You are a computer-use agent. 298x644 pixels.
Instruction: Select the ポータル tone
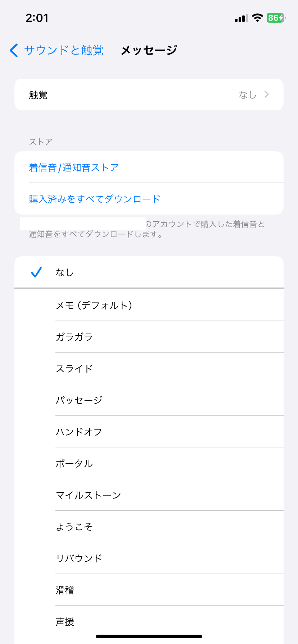[x=74, y=464]
